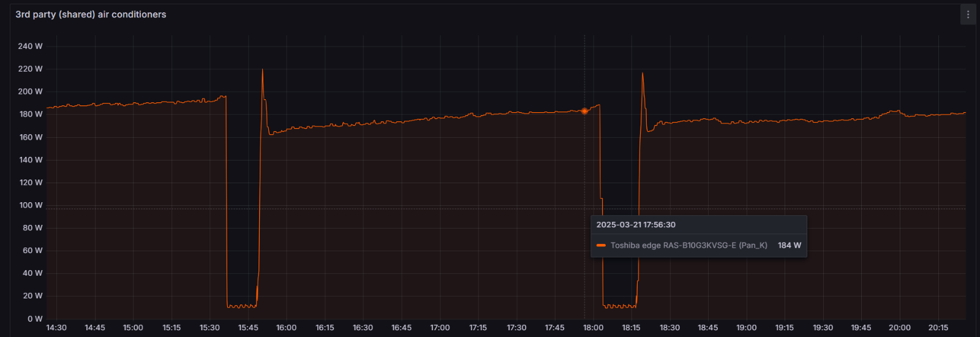This screenshot has height=337, width=980.
Task: Click the '15:45' time axis label
Action: click(248, 328)
